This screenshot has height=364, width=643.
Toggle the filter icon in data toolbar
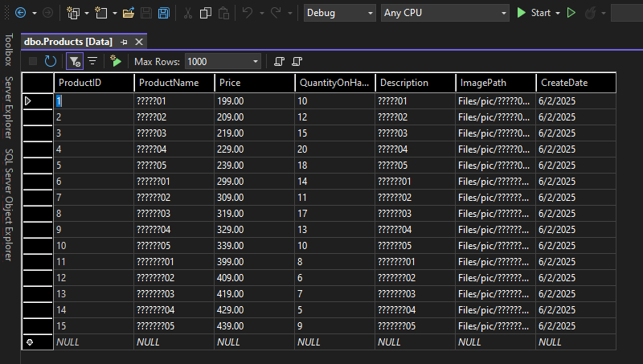coord(74,61)
